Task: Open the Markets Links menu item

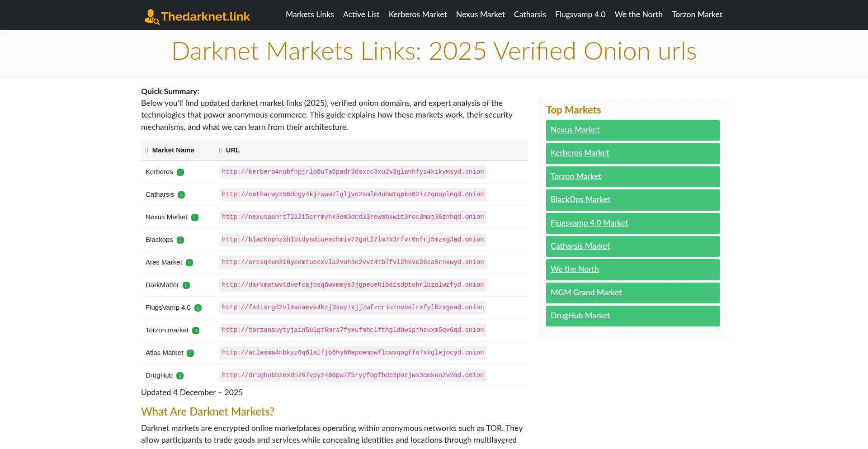Action: click(x=310, y=14)
